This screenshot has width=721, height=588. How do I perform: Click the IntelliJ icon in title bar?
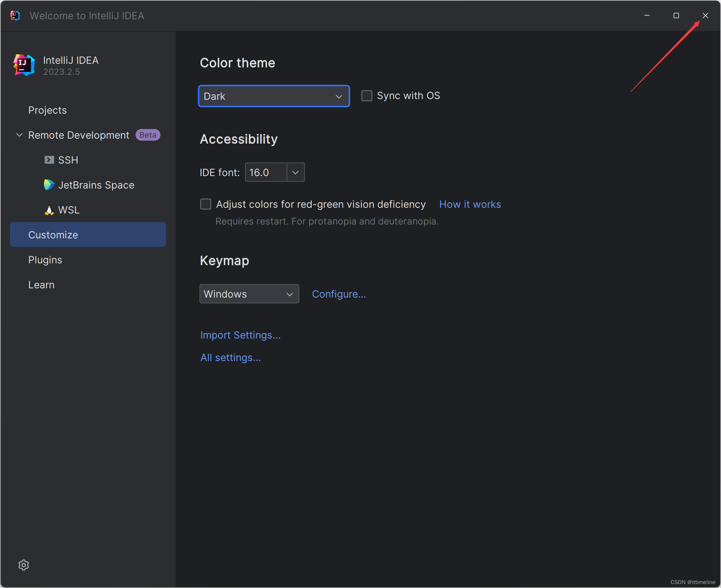pos(15,16)
